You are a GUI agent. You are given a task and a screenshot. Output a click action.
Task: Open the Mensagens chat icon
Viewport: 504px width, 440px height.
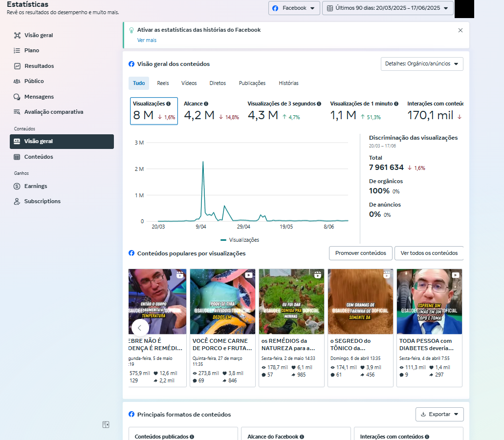(17, 97)
